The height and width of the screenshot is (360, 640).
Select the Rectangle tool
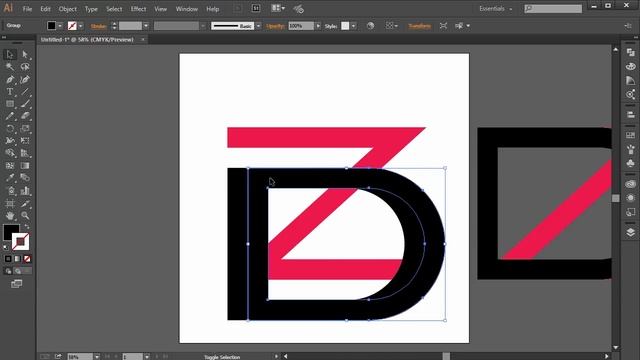(10, 104)
